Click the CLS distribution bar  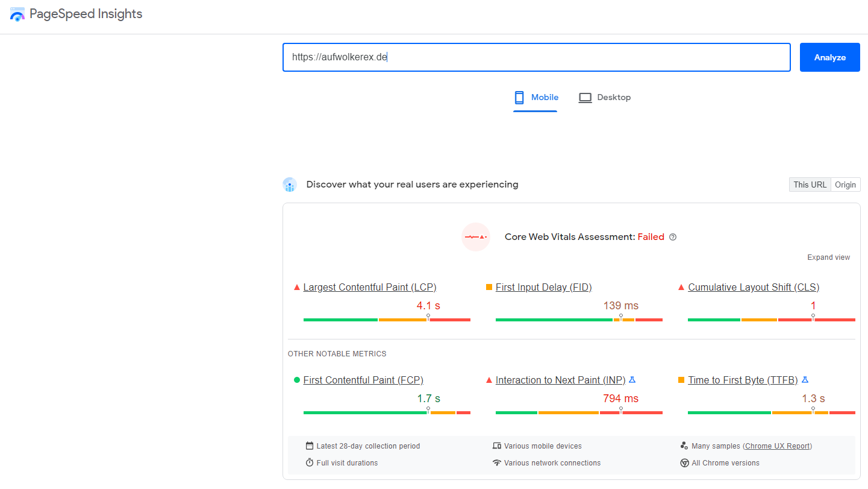point(772,320)
